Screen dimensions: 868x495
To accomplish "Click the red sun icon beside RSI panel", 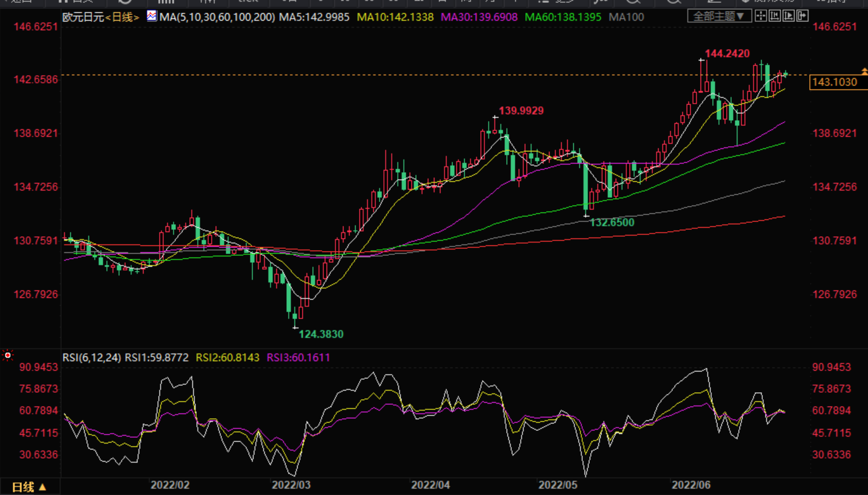I will (x=8, y=355).
